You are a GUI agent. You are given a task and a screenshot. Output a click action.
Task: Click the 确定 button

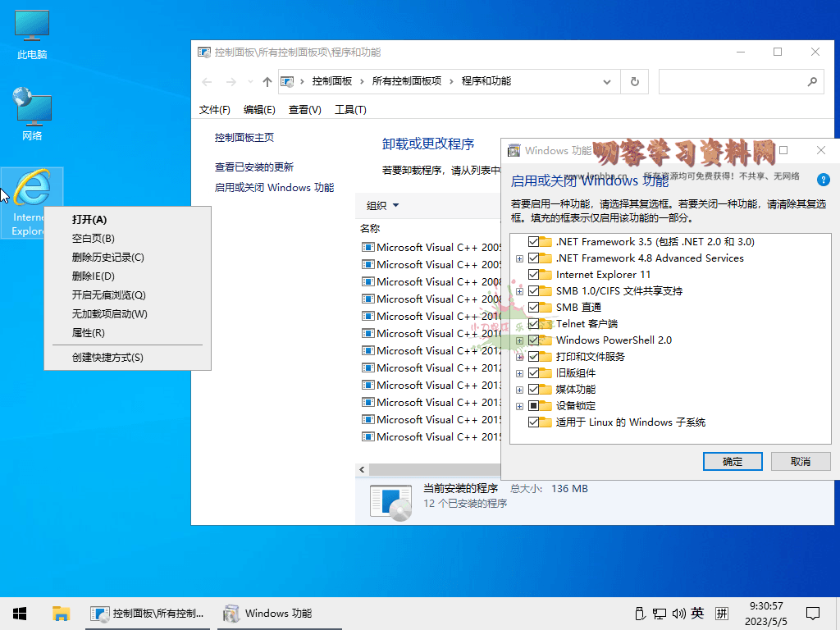click(732, 461)
